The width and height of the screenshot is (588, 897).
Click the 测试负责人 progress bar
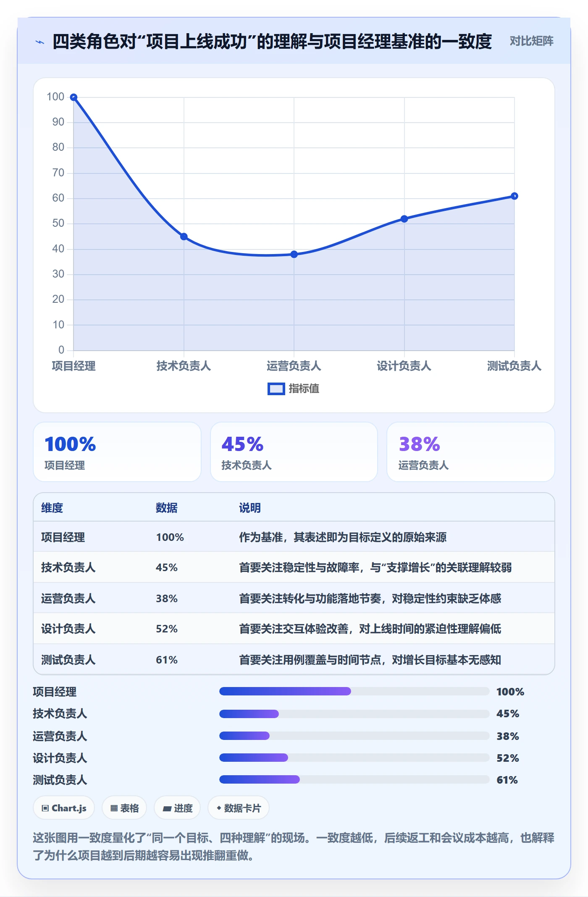tap(354, 779)
